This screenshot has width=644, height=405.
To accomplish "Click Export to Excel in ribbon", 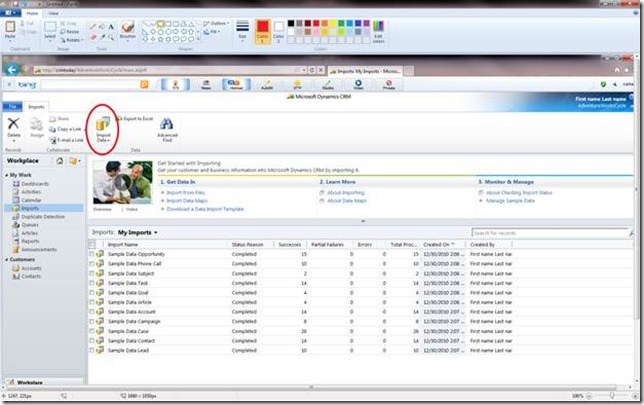I will [x=137, y=118].
